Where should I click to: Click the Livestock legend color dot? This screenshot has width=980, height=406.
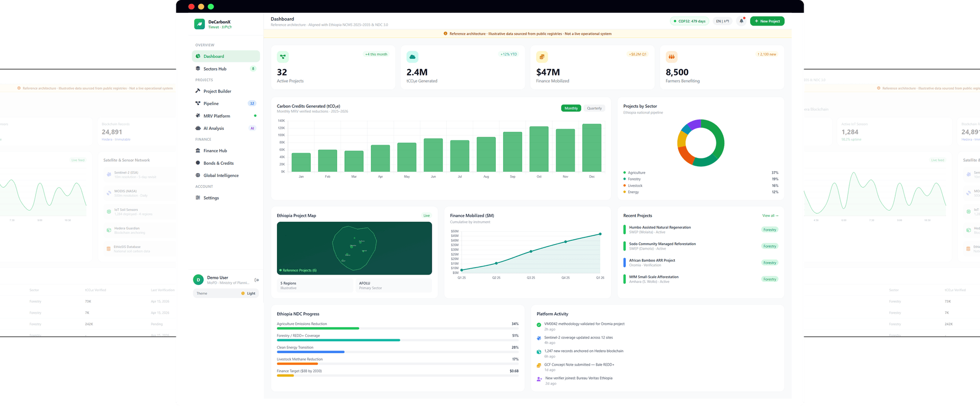625,185
